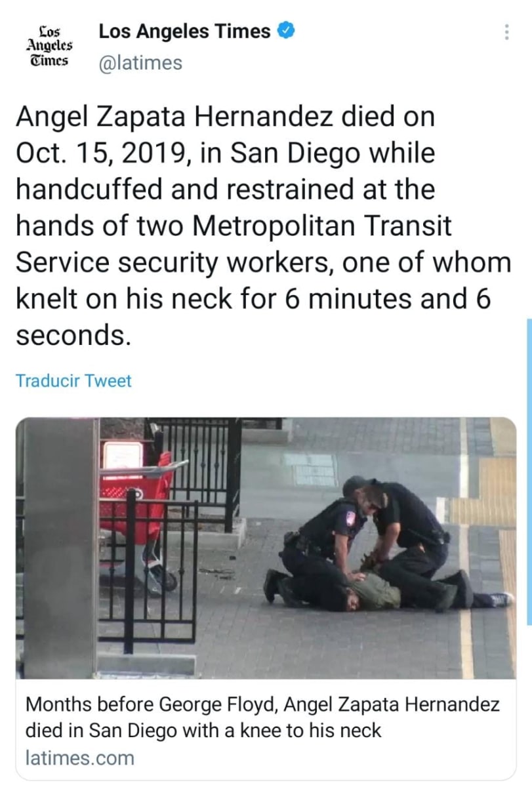Open the latimes.com domain link
Image resolution: width=532 pixels, height=787 pixels.
[x=79, y=757]
